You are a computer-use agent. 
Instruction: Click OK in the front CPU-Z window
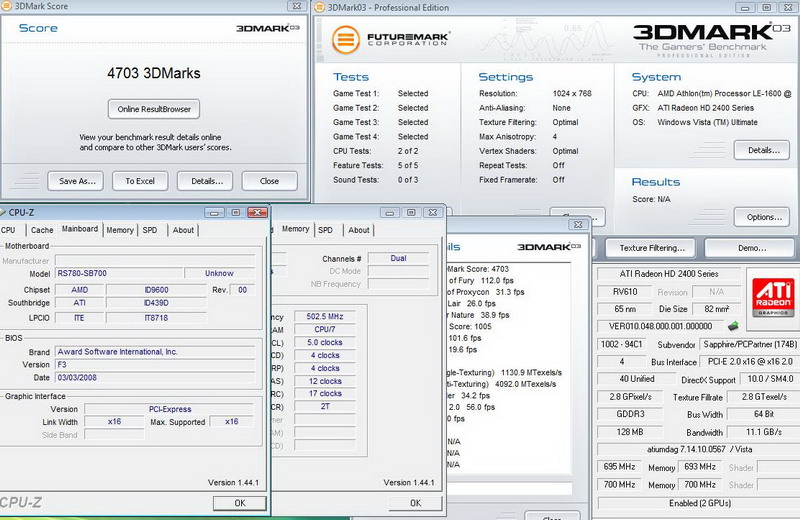pos(240,503)
